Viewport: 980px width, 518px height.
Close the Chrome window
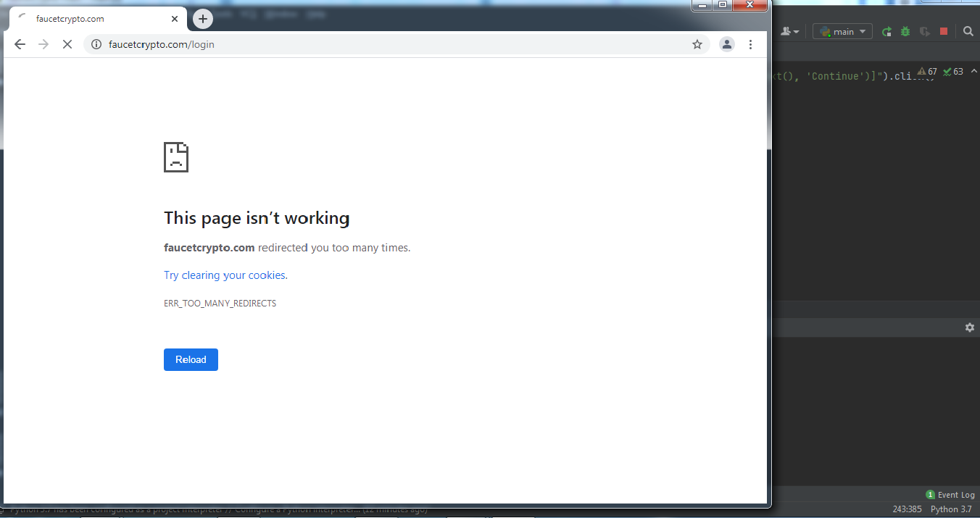tap(750, 5)
